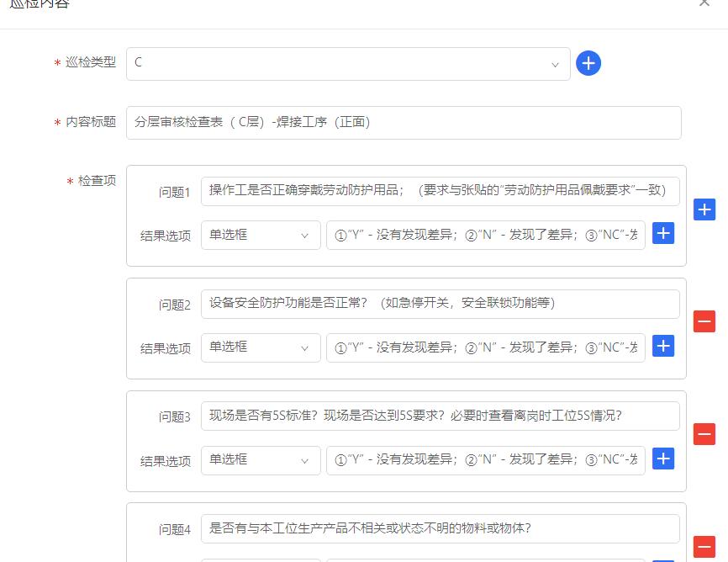Click the plus icon beside 问题2 结果选项

coord(663,346)
